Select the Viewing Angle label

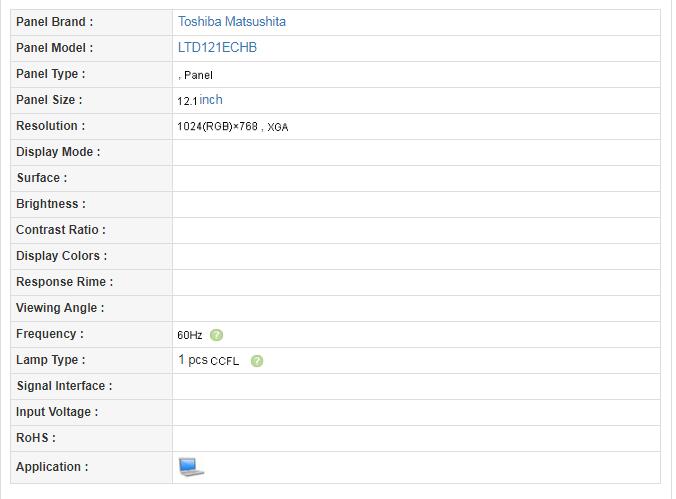click(60, 308)
